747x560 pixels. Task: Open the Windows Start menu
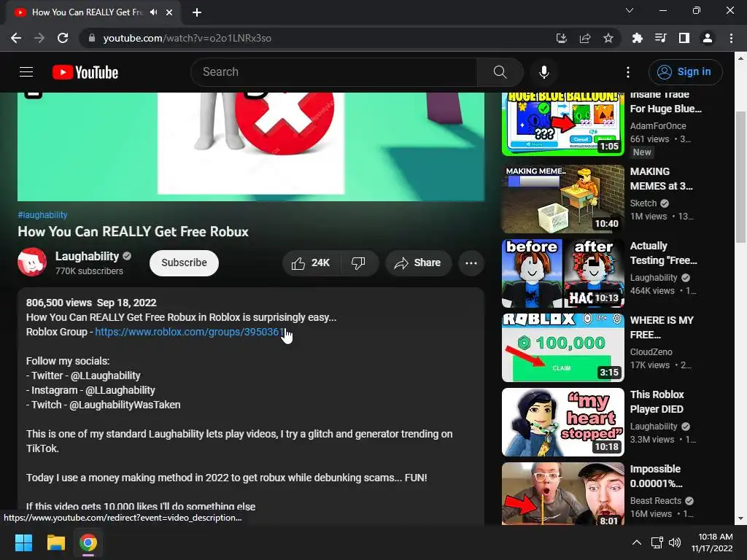(x=23, y=542)
